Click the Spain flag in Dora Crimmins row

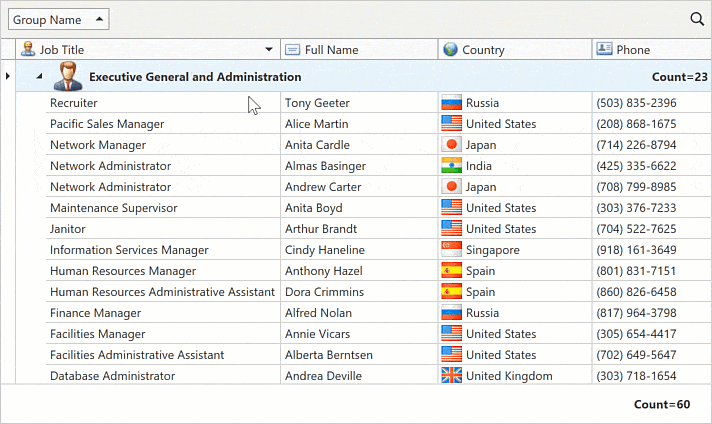(x=451, y=291)
